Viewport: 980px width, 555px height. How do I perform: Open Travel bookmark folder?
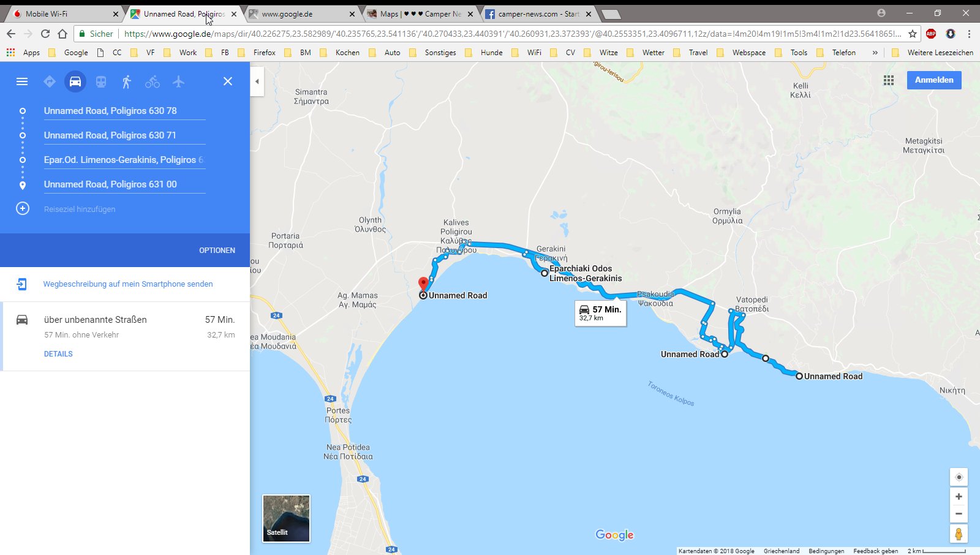point(691,53)
